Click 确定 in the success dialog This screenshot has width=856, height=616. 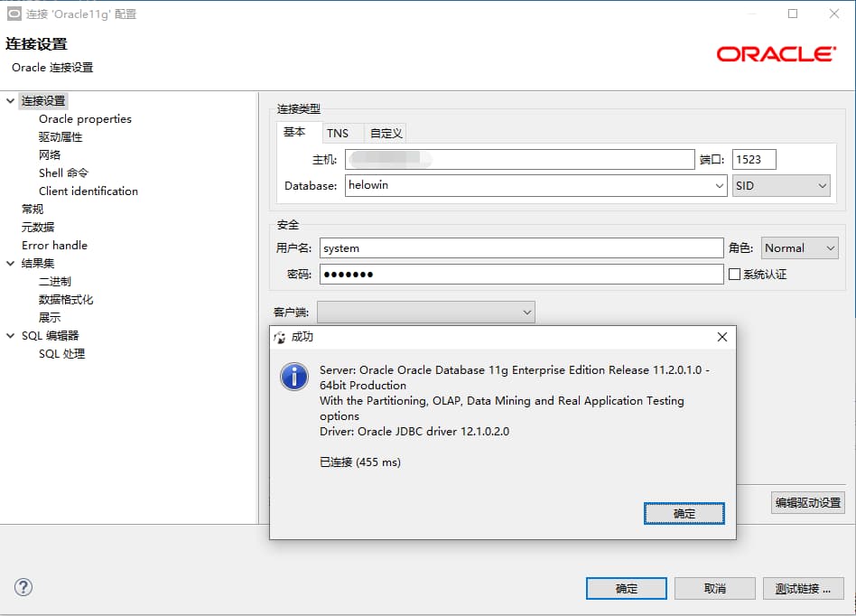point(684,512)
